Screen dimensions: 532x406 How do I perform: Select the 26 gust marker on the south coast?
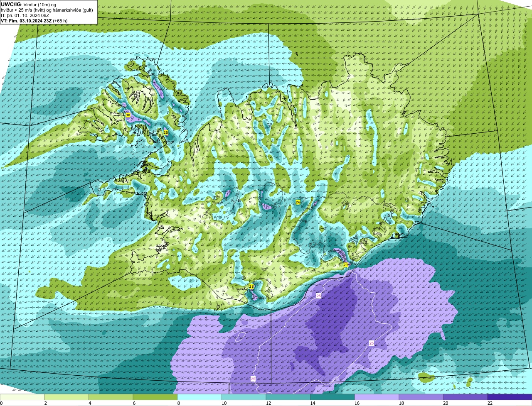pos(251,286)
